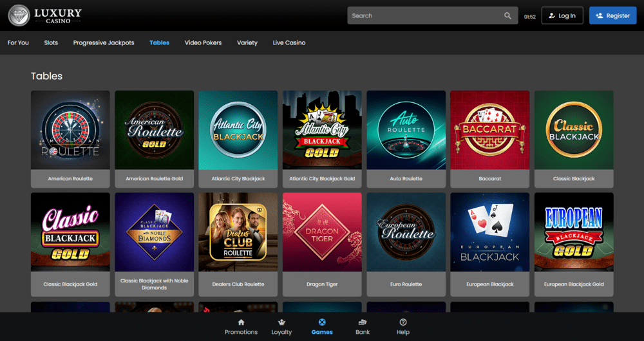Viewport: 644px width, 341px height.
Task: Open the Loyalty crown section
Action: pos(281,327)
